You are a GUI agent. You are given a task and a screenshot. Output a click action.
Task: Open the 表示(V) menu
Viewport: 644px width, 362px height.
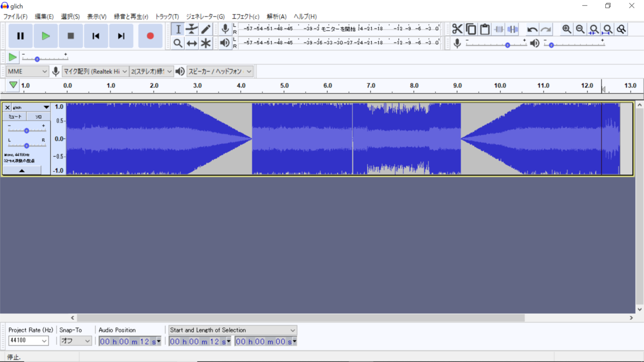point(97,17)
